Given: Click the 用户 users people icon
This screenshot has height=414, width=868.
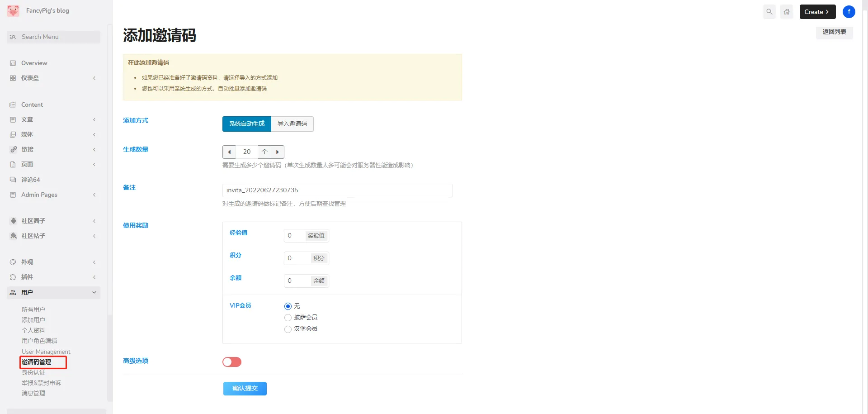Looking at the screenshot, I should (13, 293).
